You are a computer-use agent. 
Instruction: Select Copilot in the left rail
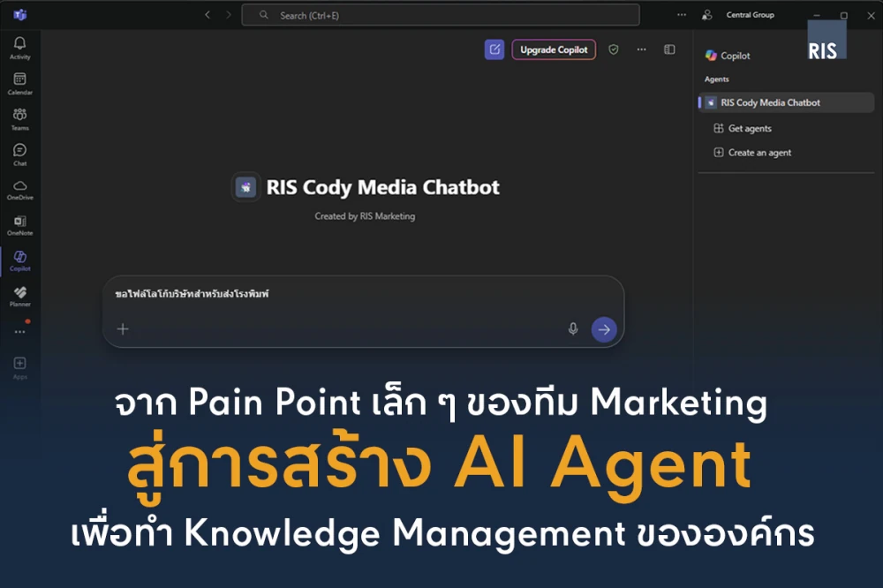[x=19, y=260]
